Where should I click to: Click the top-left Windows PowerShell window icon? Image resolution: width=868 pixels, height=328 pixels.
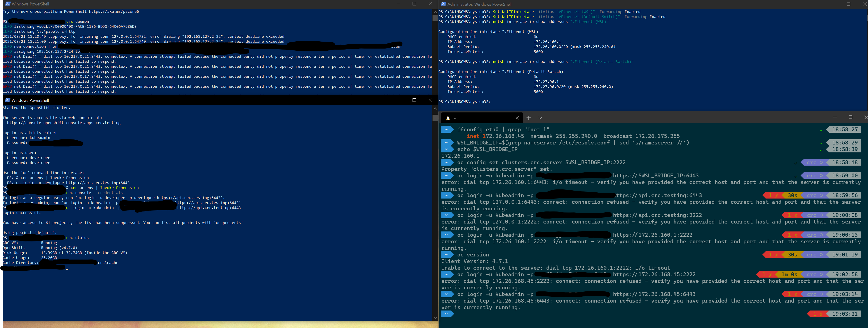(8, 4)
